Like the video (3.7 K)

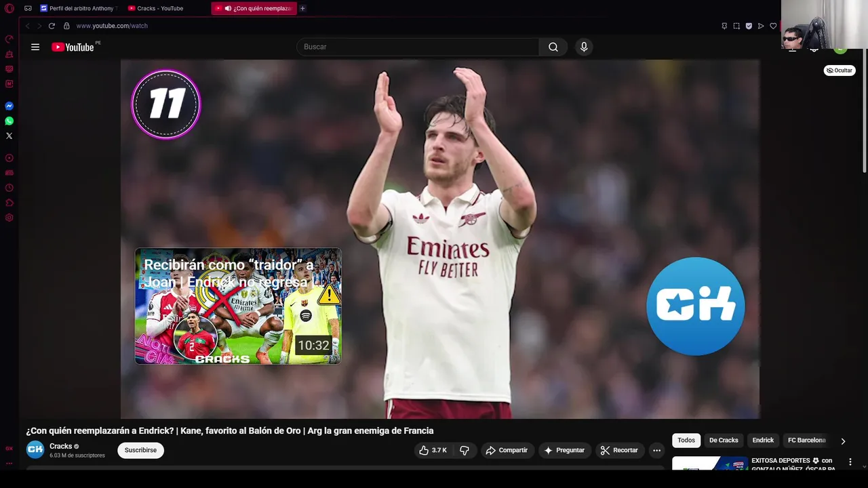pos(433,450)
